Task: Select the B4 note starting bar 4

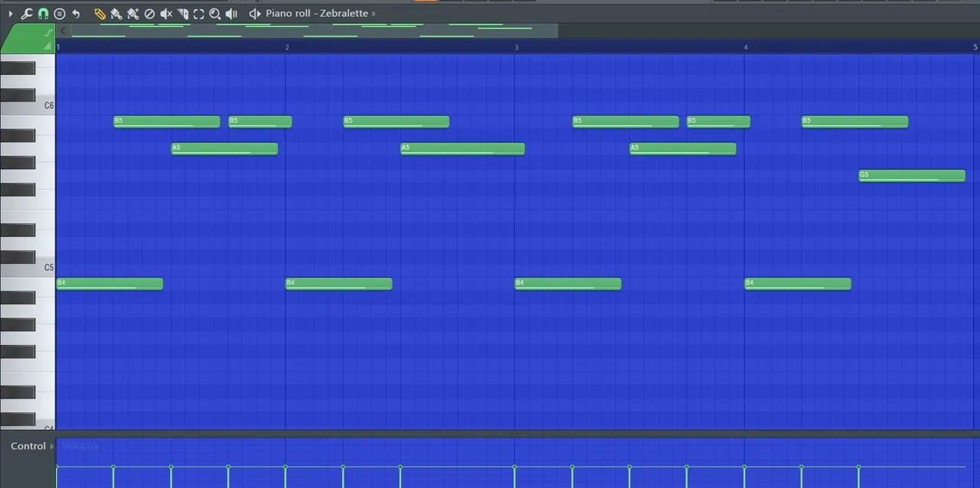Action: [x=797, y=284]
